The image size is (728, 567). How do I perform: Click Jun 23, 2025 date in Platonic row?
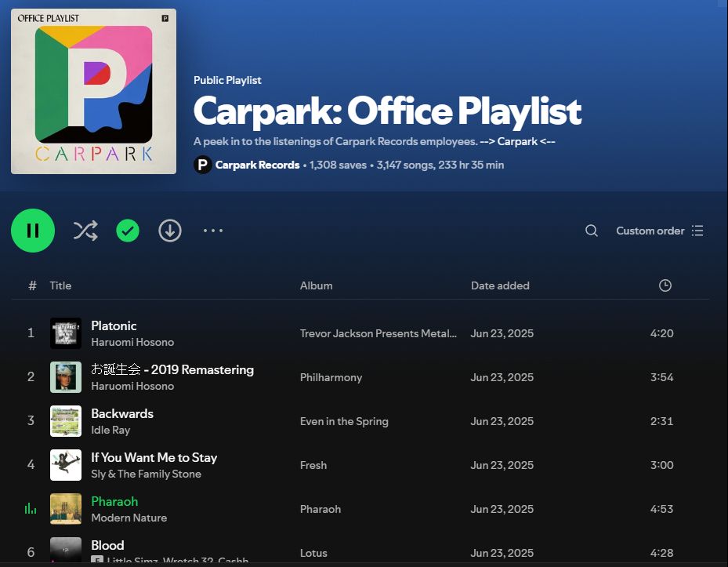pyautogui.click(x=502, y=333)
